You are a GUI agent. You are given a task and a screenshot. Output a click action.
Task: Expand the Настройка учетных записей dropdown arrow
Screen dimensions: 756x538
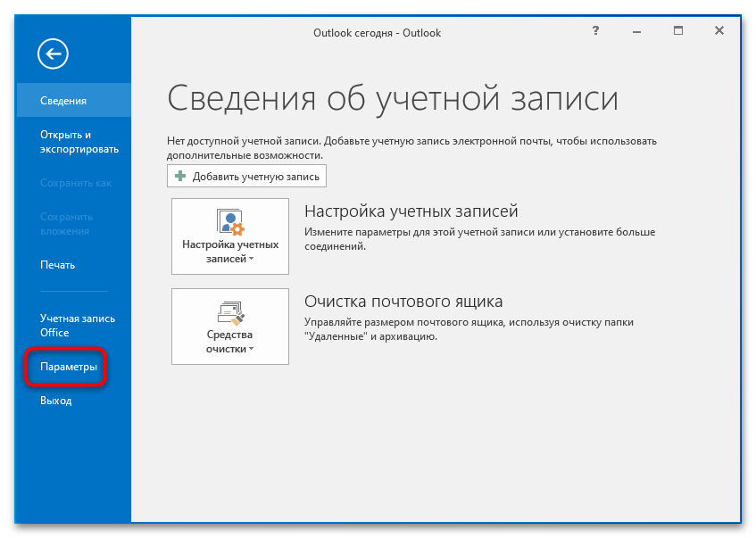pos(252,260)
